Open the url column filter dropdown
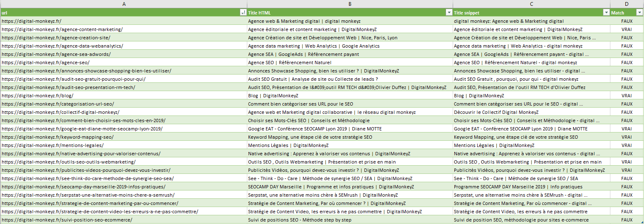This screenshot has width=644, height=224. [243, 13]
